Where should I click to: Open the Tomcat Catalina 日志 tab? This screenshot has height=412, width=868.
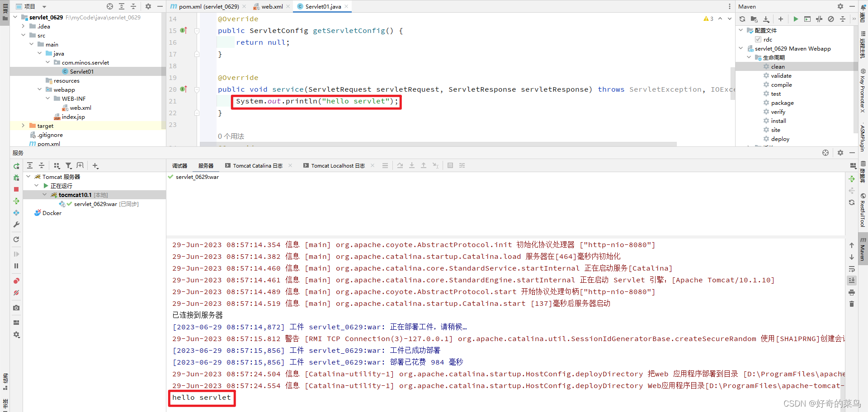point(257,165)
